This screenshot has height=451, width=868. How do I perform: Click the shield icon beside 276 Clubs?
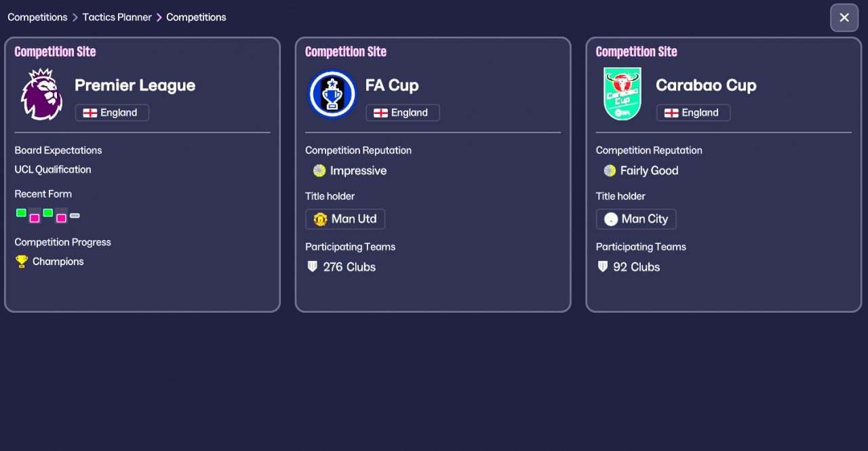[312, 267]
